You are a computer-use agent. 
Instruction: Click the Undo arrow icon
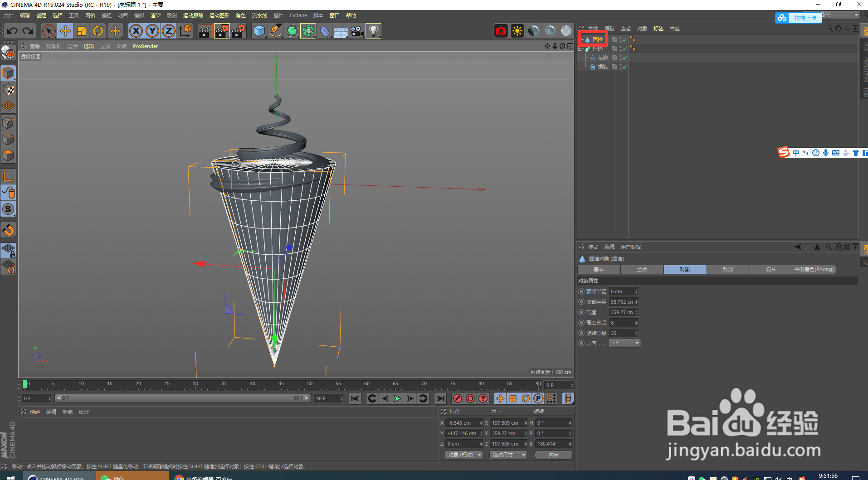[12, 31]
